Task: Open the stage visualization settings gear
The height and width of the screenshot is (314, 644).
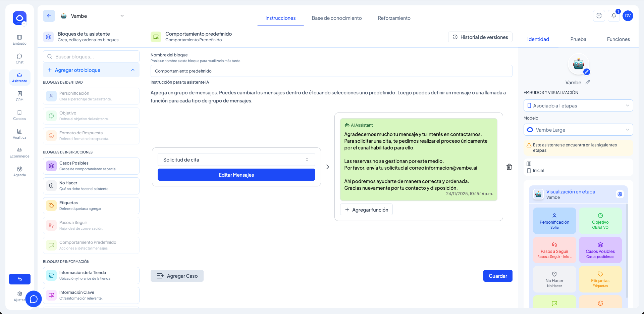Action: [x=620, y=194]
